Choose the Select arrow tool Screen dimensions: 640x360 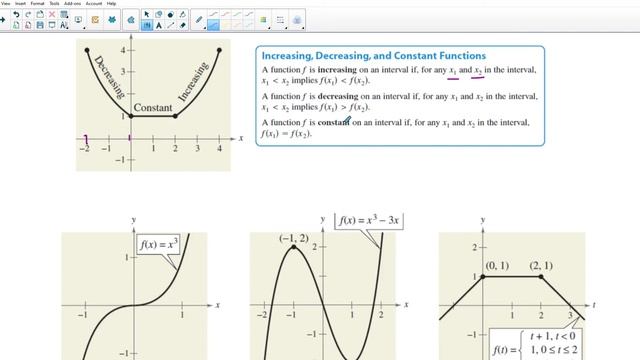click(147, 14)
